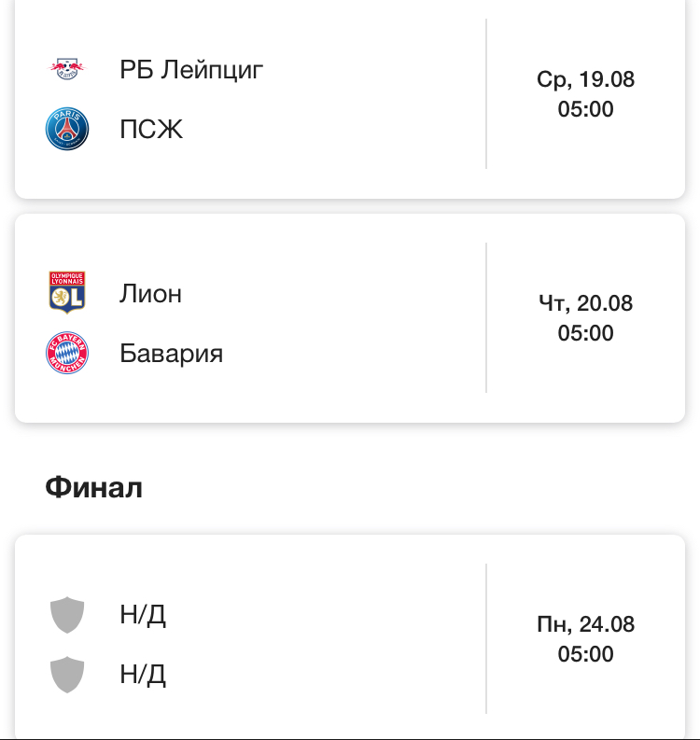This screenshot has width=700, height=740.
Task: Tap the 05:00 time under Пн, 24.08
Action: point(585,654)
